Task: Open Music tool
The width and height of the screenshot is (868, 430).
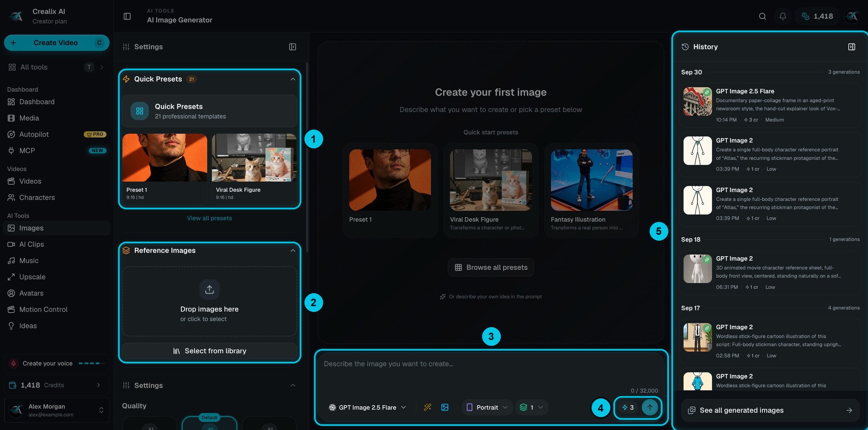Action: [56, 261]
